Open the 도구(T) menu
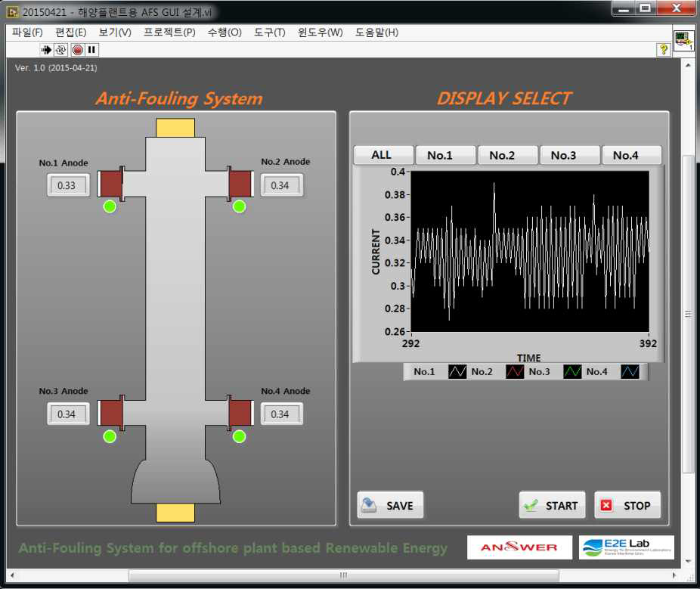Image resolution: width=700 pixels, height=589 pixels. 270,33
